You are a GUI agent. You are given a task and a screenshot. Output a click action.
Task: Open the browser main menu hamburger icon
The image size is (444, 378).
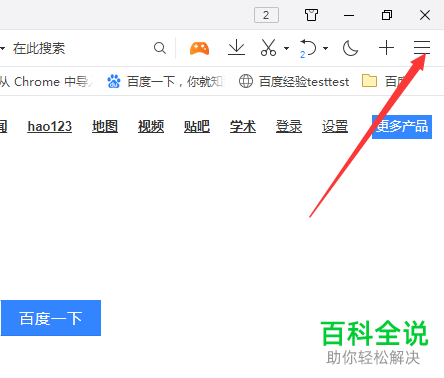tap(422, 48)
